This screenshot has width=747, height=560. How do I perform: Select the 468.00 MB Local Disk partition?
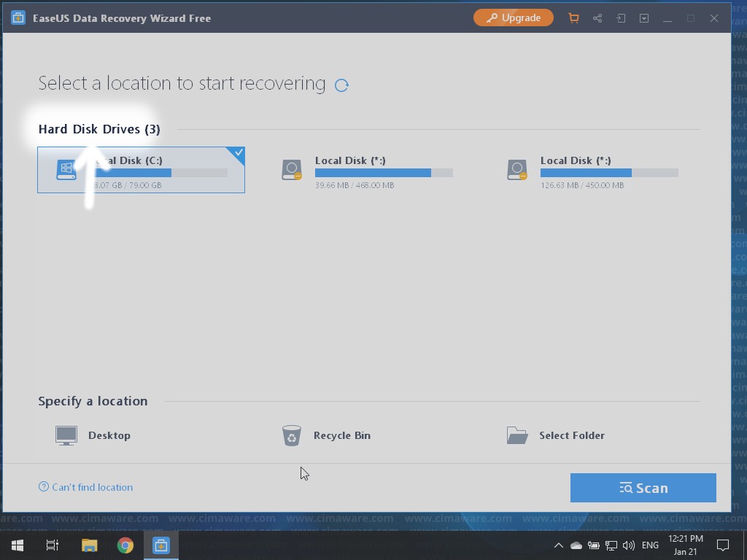tap(366, 170)
